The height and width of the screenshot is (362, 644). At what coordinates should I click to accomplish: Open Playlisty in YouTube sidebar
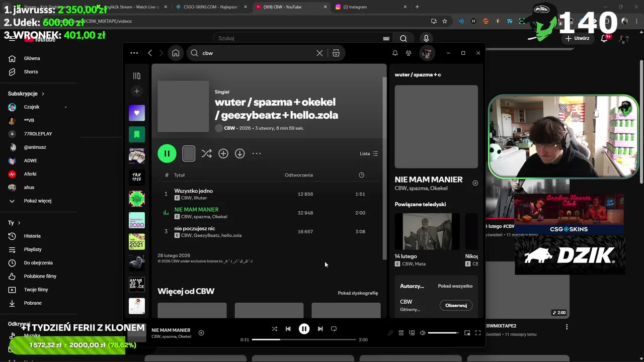pyautogui.click(x=33, y=249)
